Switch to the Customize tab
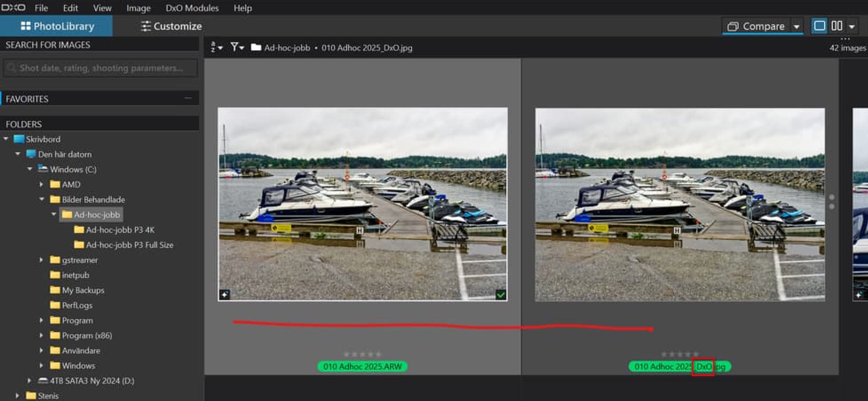Viewport: 868px width, 401px height. tap(171, 26)
